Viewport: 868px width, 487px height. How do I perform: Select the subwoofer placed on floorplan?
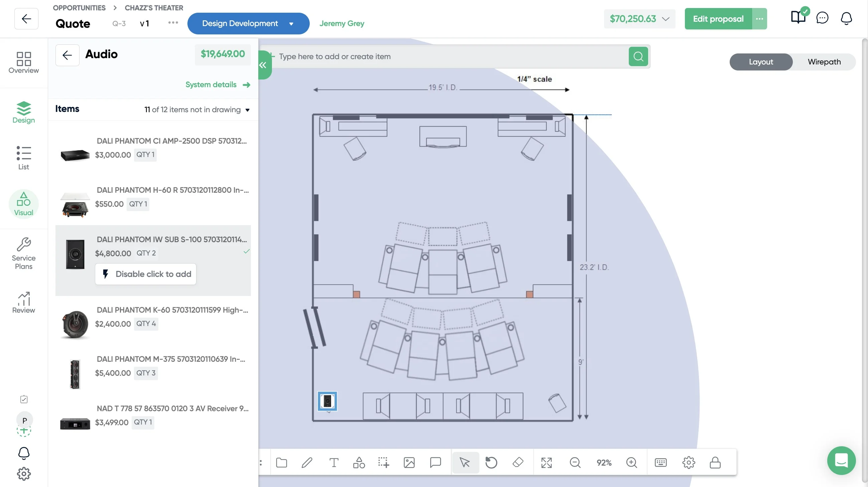tap(327, 401)
